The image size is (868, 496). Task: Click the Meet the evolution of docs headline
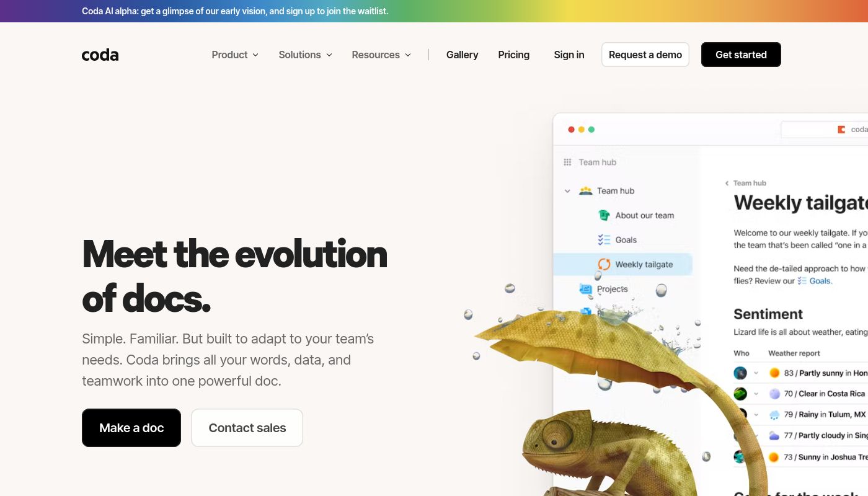(x=234, y=276)
